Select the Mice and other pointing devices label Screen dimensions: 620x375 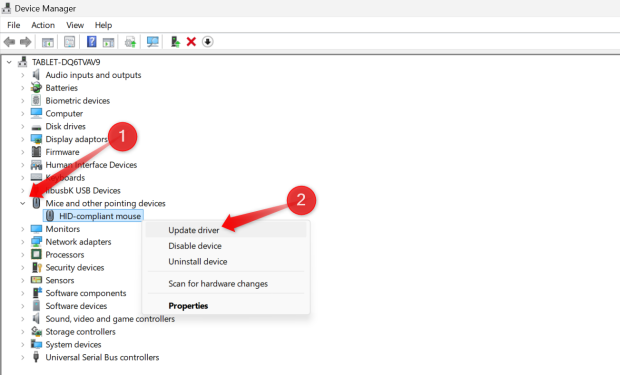pyautogui.click(x=105, y=203)
